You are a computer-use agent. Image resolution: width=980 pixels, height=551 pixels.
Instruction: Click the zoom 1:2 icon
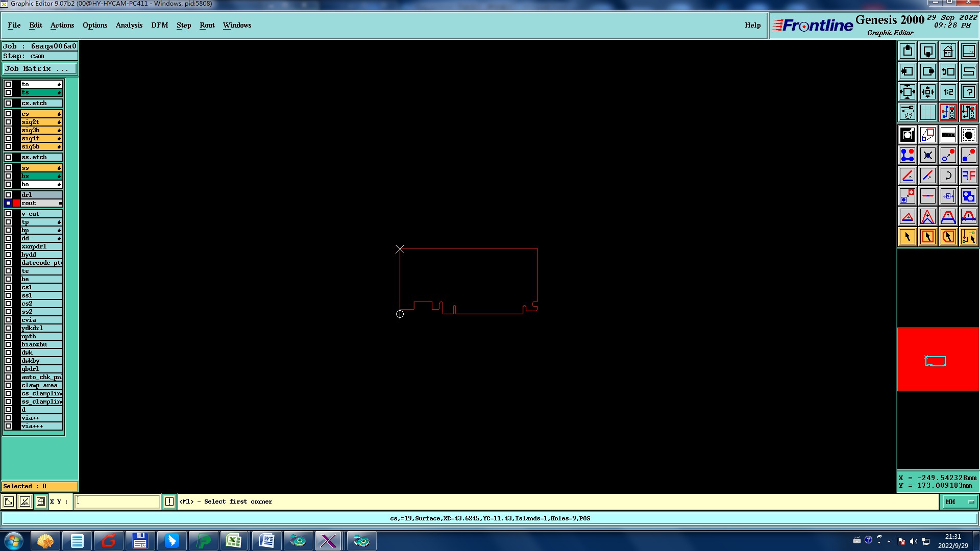click(x=948, y=92)
